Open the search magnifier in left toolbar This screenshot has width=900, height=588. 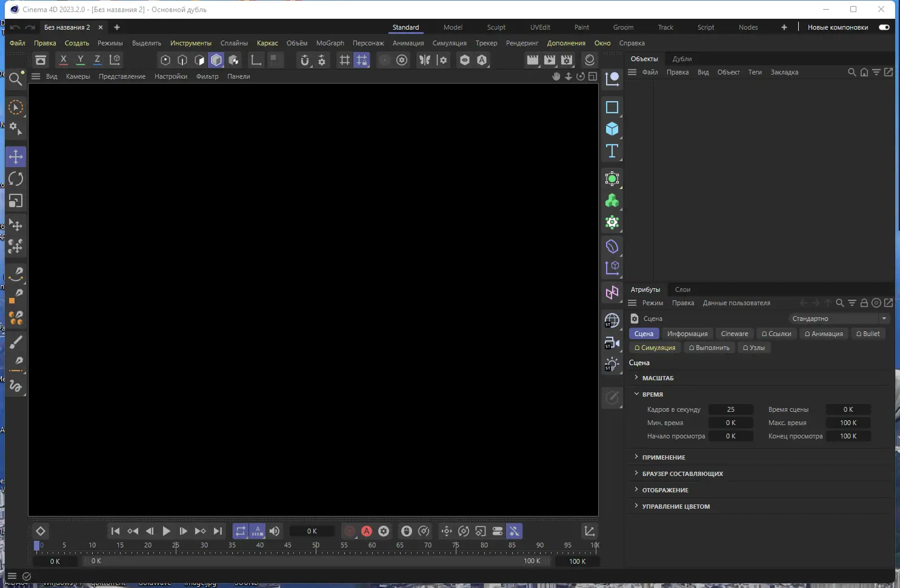pyautogui.click(x=16, y=78)
